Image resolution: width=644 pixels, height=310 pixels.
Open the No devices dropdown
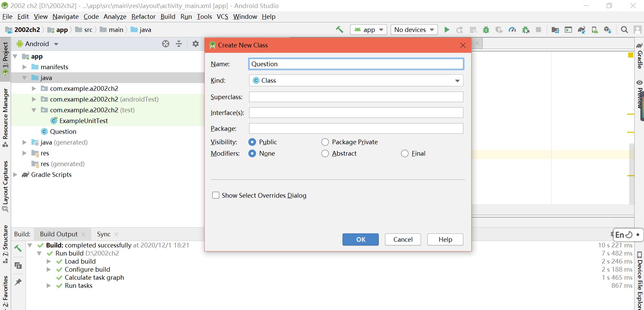(x=414, y=30)
